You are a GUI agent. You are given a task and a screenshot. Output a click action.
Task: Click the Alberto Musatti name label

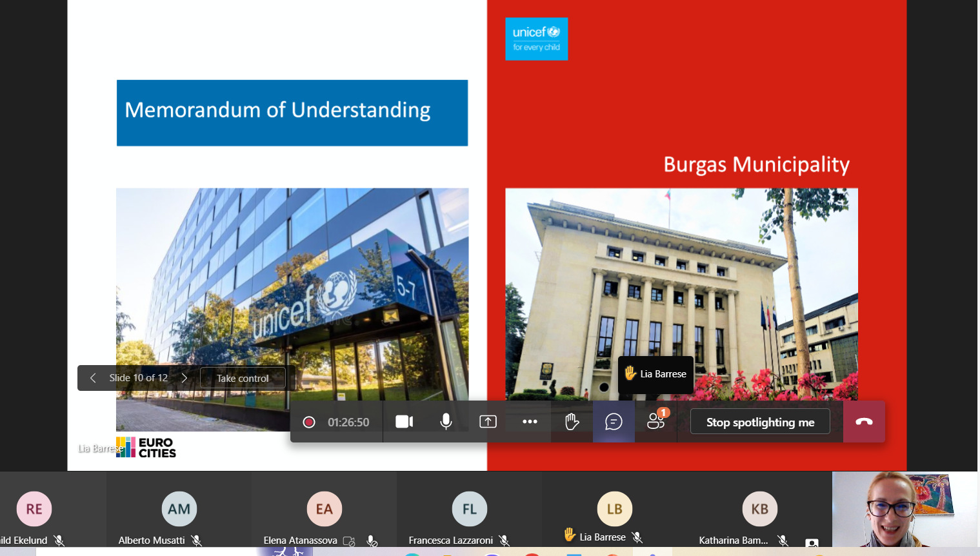point(152,541)
